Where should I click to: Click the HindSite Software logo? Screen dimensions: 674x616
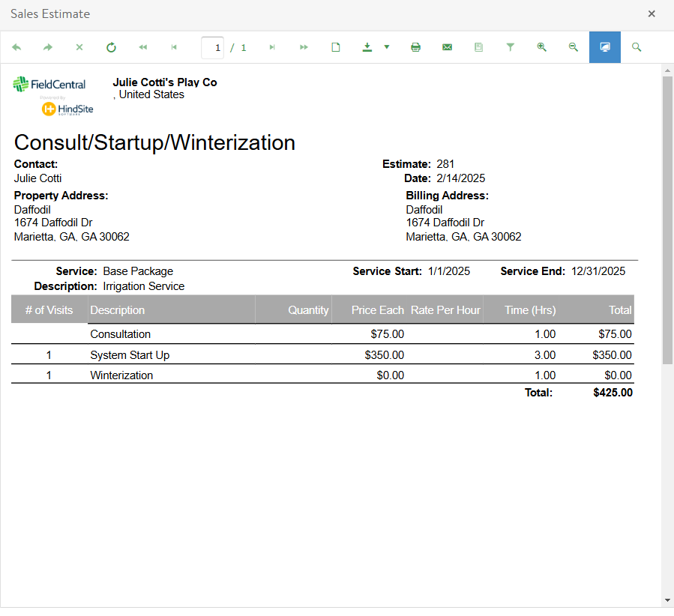click(67, 109)
